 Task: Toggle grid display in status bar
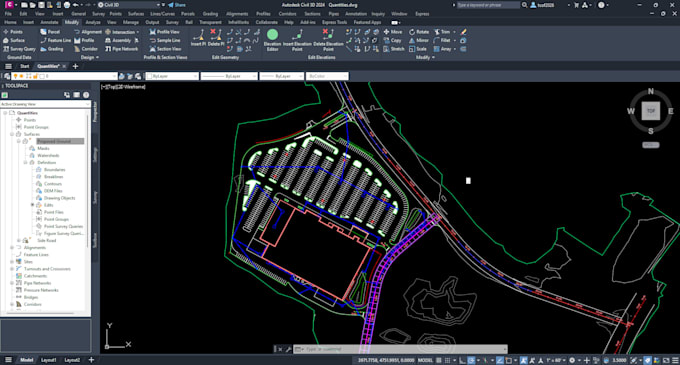[439, 360]
